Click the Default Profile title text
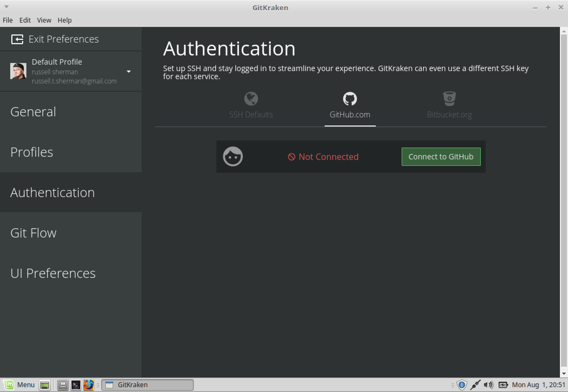 pyautogui.click(x=57, y=62)
